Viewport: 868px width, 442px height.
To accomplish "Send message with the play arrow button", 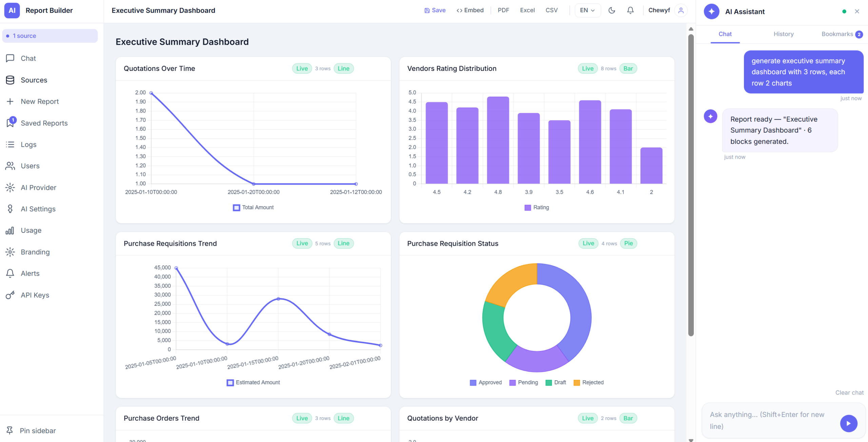I will [x=849, y=423].
